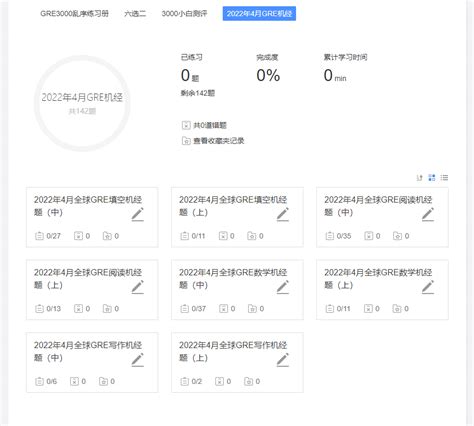The image size is (474, 426).
Task: Switch to grid card view icon
Action: click(x=432, y=178)
